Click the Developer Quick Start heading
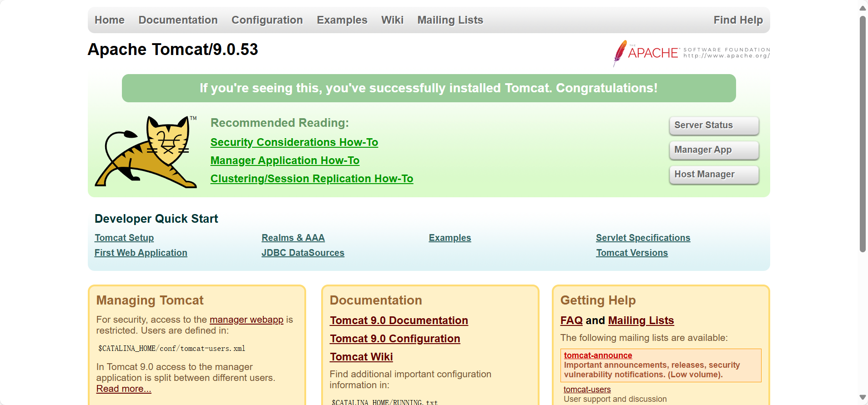The width and height of the screenshot is (868, 405). [x=156, y=219]
